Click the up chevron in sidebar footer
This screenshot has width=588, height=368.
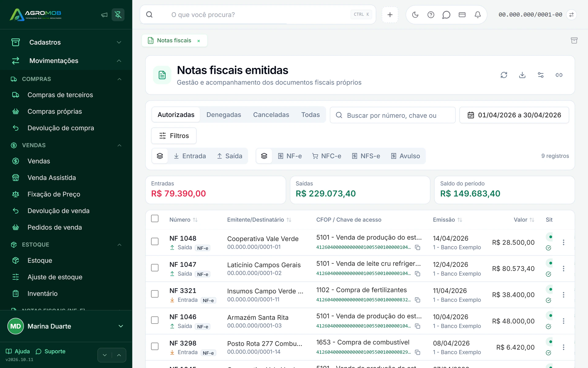(119, 355)
